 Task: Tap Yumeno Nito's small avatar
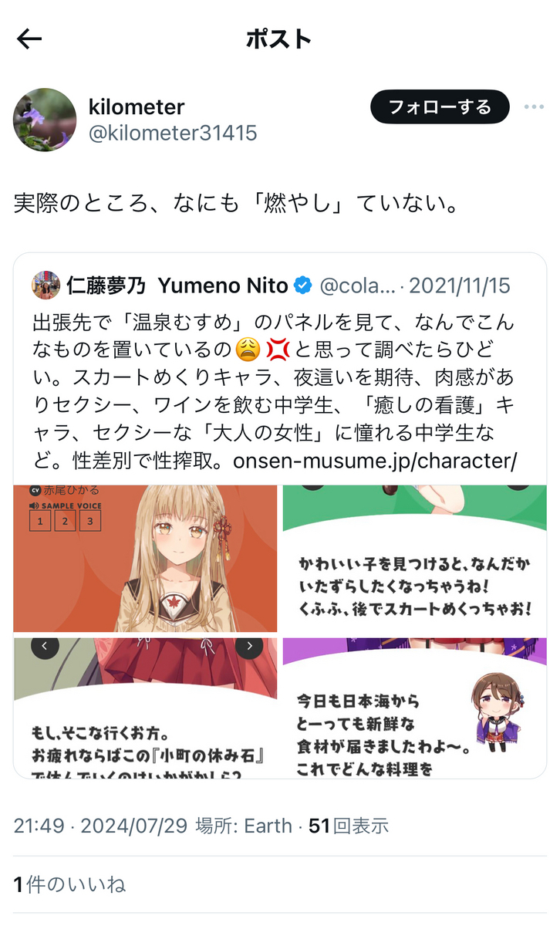pos(46,285)
